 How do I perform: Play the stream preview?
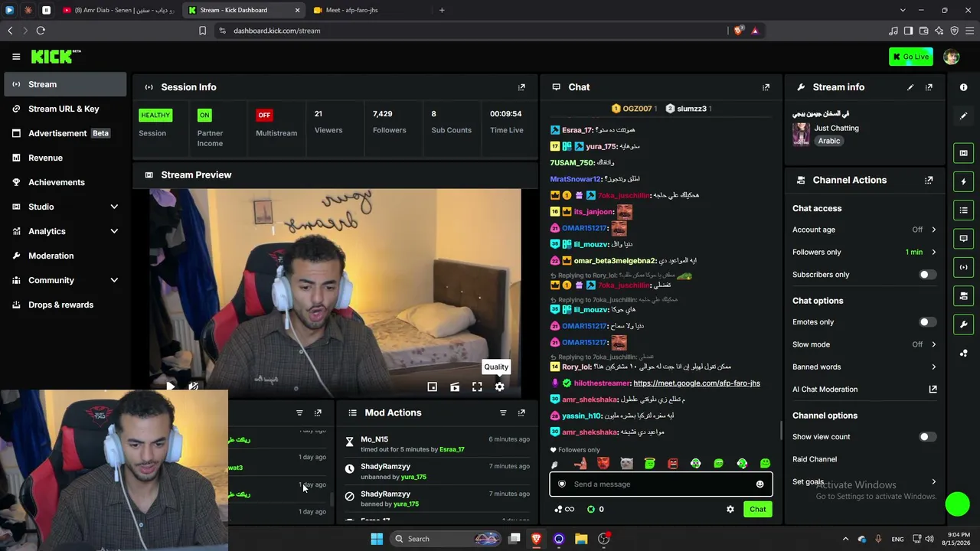point(170,387)
